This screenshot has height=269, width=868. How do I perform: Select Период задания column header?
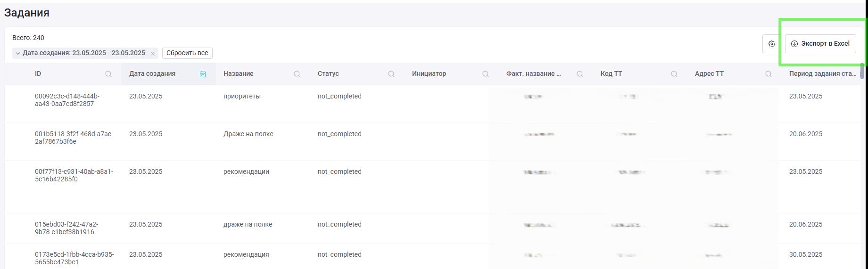tap(822, 73)
